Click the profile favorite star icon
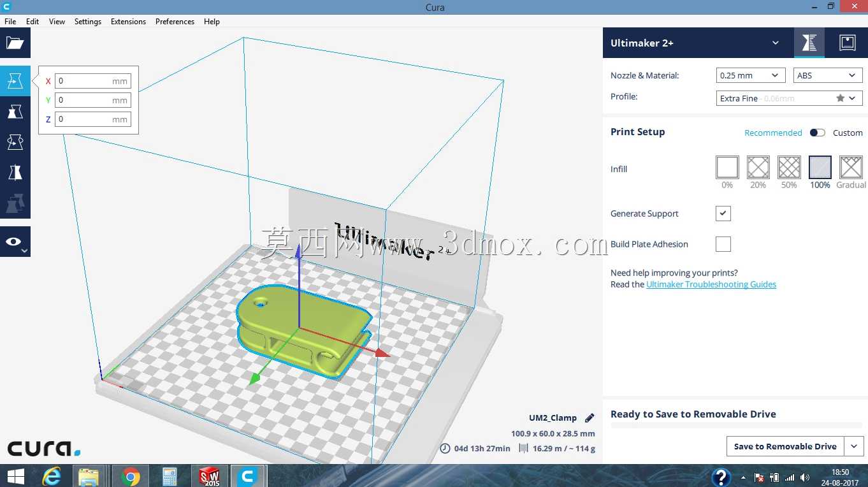This screenshot has width=868, height=487. pyautogui.click(x=840, y=98)
